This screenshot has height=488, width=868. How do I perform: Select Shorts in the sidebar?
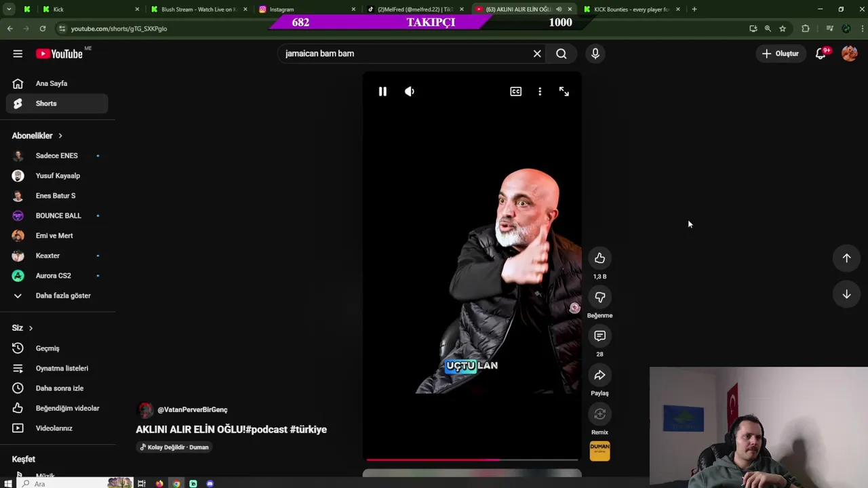coord(58,104)
